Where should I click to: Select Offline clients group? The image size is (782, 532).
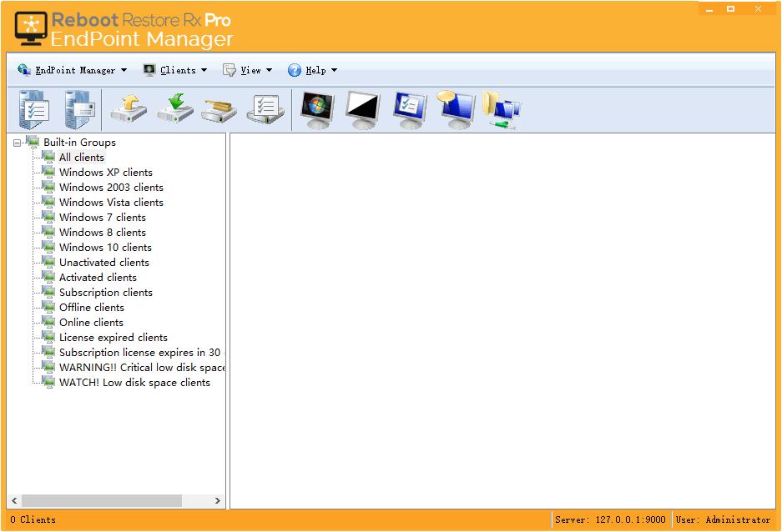coord(91,308)
